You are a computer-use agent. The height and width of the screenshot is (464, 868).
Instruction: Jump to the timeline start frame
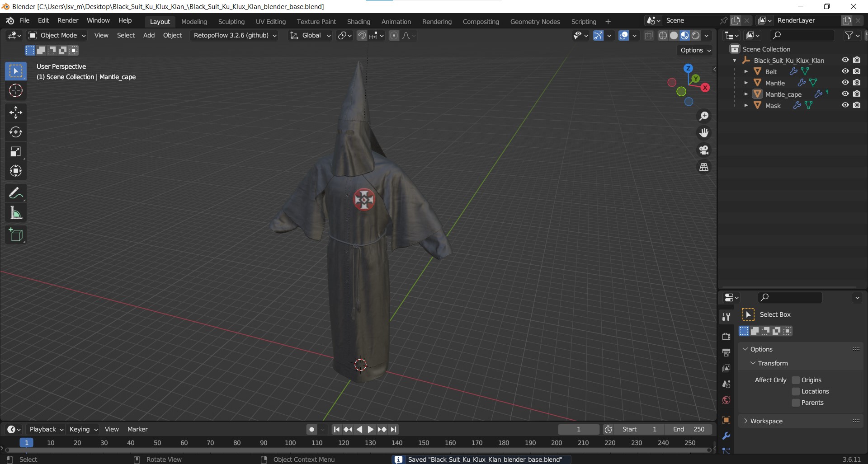336,429
